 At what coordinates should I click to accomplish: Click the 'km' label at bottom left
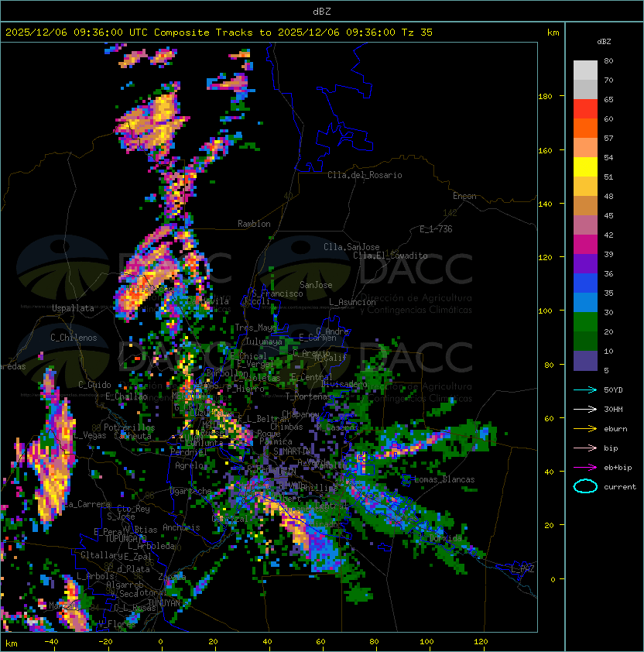click(12, 643)
